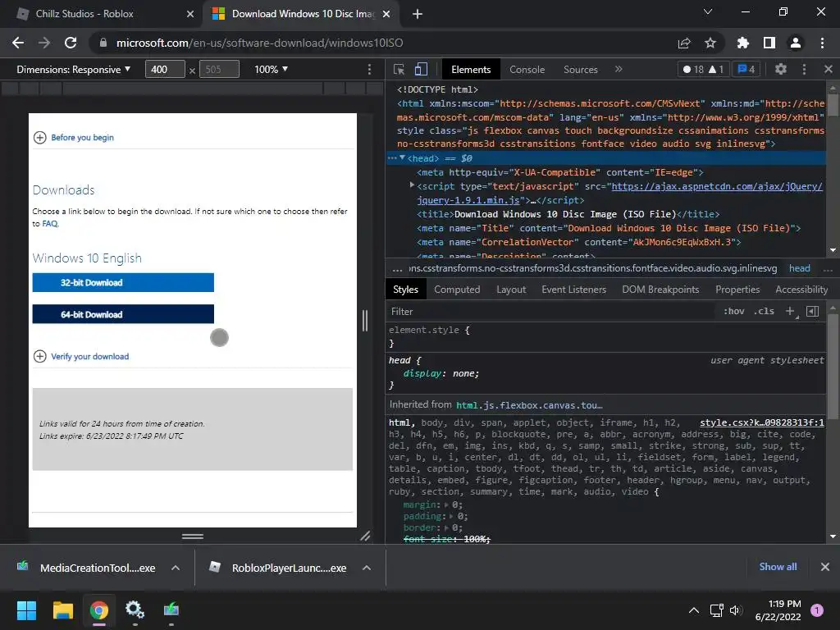Show more DevTools tabs chevron
Image resolution: width=840 pixels, height=630 pixels.
(x=619, y=69)
